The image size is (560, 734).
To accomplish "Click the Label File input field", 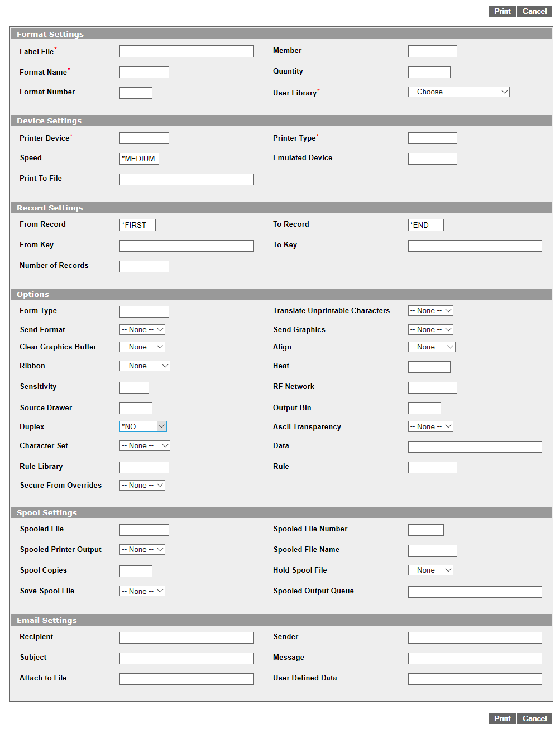I will point(186,51).
